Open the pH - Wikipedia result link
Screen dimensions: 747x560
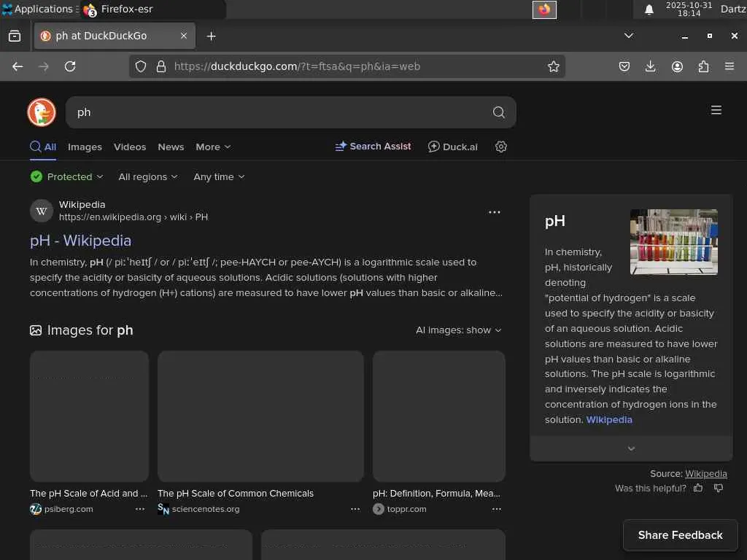click(x=80, y=241)
